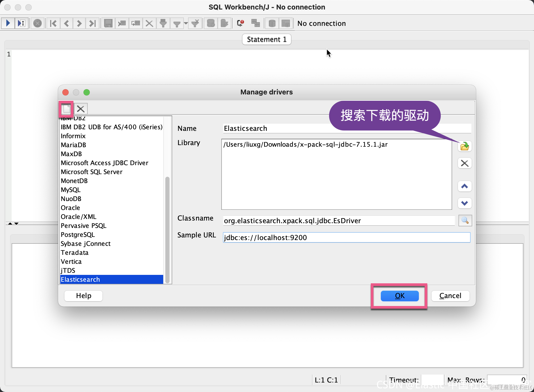Remove the library entry with the X button

[465, 163]
